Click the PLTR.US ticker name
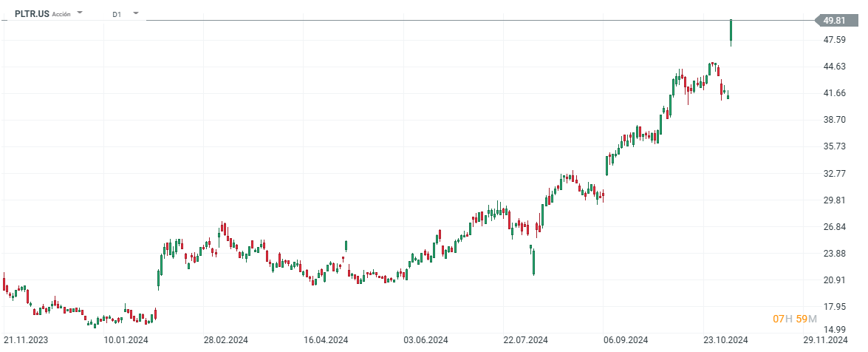 32,14
